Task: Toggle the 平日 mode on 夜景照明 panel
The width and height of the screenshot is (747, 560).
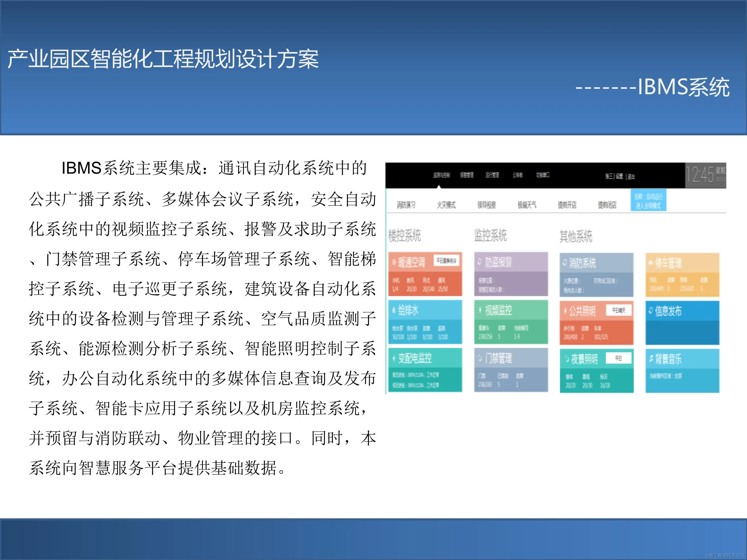Action: click(x=619, y=357)
